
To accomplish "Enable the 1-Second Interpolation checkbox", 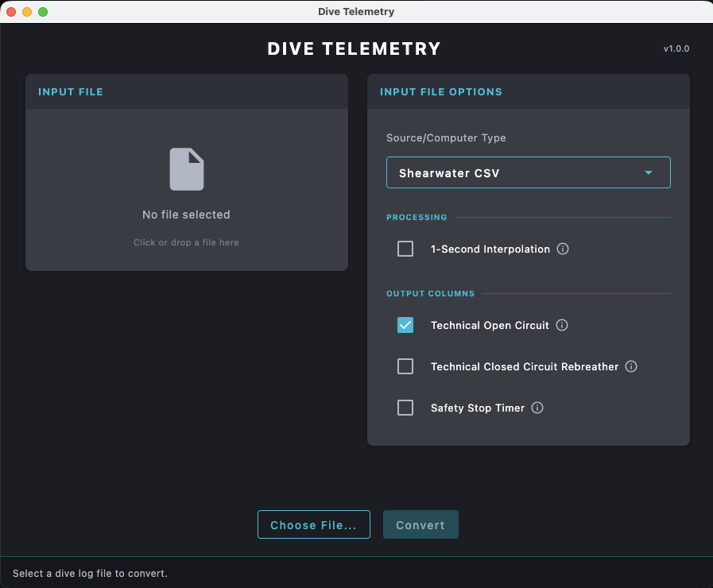I will click(405, 249).
